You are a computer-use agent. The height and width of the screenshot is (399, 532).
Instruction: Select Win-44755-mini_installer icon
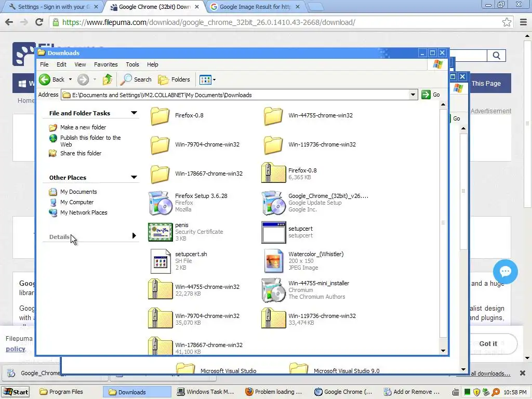click(x=273, y=290)
